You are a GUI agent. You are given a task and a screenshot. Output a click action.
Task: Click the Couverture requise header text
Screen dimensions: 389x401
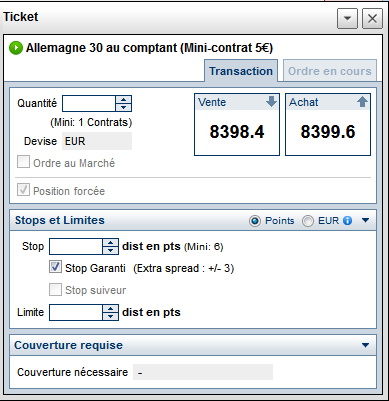pos(68,345)
